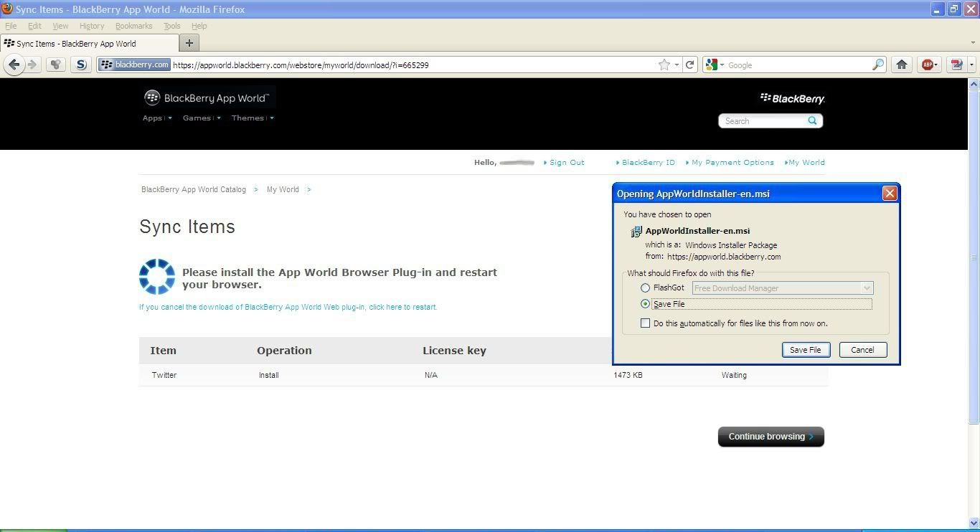Open the Edit menu
980x532 pixels.
tap(34, 26)
